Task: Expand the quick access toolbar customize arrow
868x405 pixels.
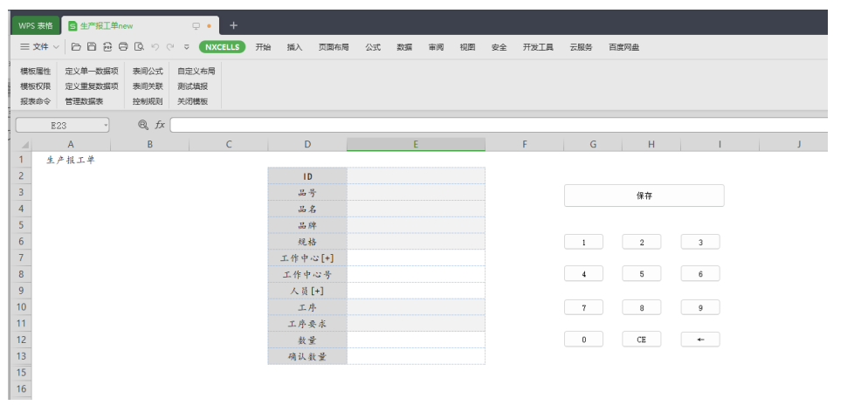Action: 187,47
